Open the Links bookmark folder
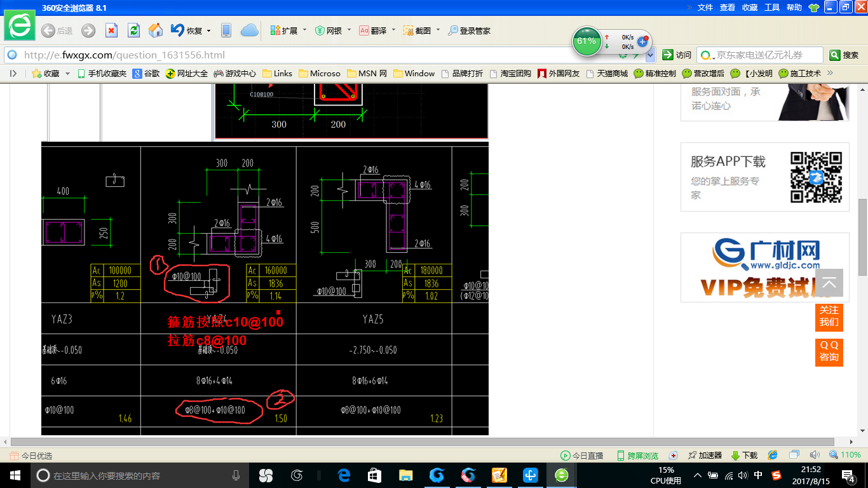The image size is (868, 488). coord(277,74)
